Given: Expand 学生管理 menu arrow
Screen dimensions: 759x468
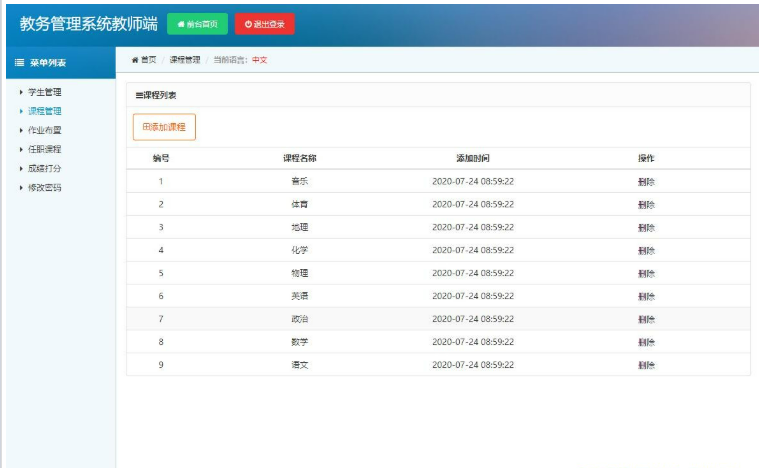Looking at the screenshot, I should tap(21, 92).
